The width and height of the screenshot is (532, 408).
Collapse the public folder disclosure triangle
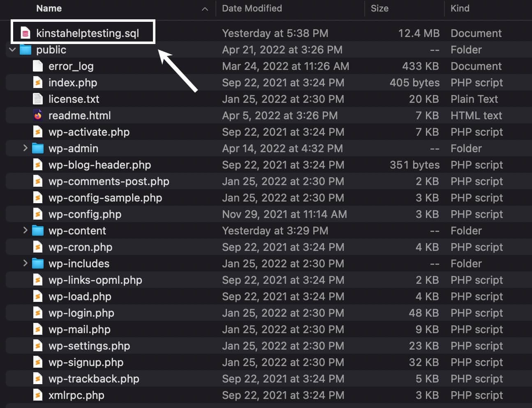(12, 49)
